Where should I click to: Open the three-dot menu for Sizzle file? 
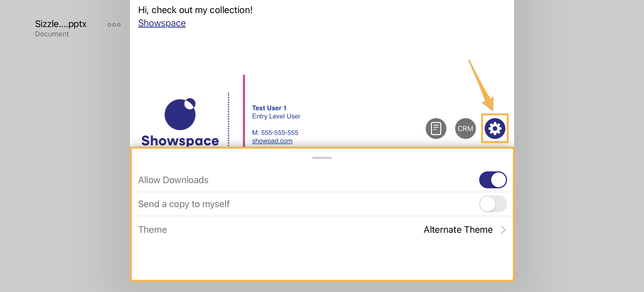coord(114,25)
